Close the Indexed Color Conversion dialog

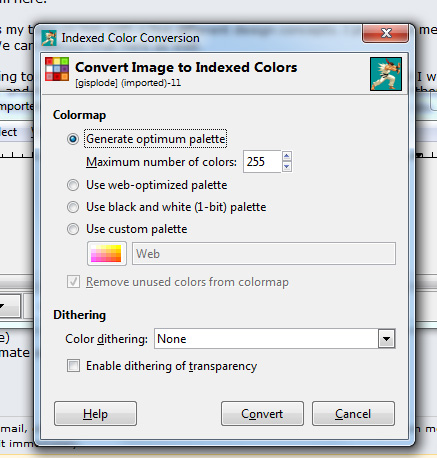(386, 33)
